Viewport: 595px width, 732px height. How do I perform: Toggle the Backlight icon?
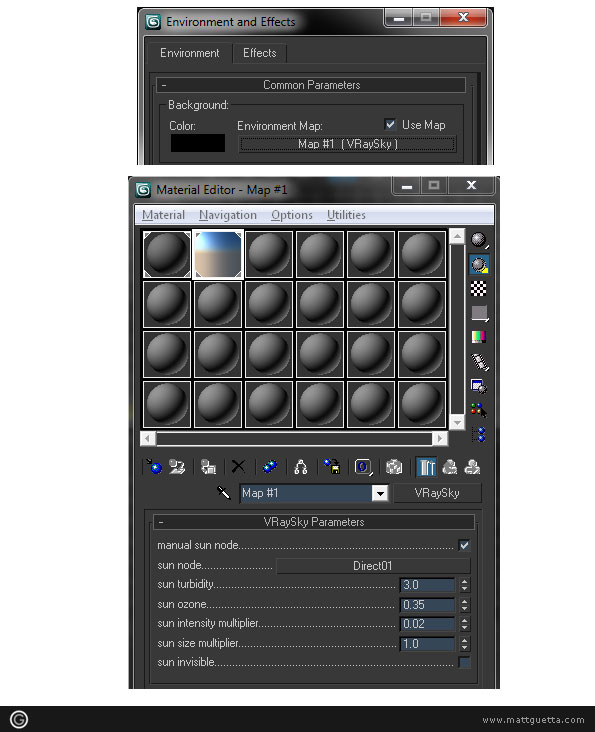coord(479,265)
